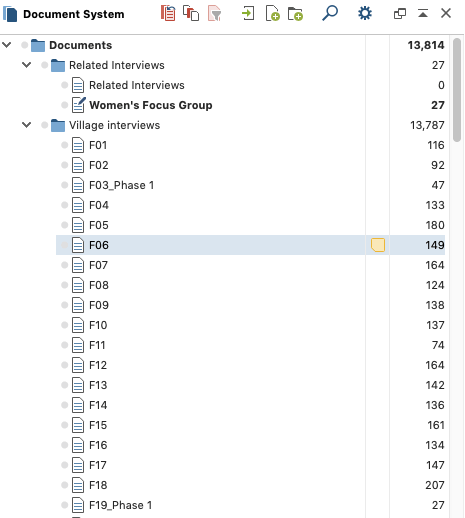This screenshot has width=465, height=518.
Task: Open the search magnifier in Document System
Action: 330,13
